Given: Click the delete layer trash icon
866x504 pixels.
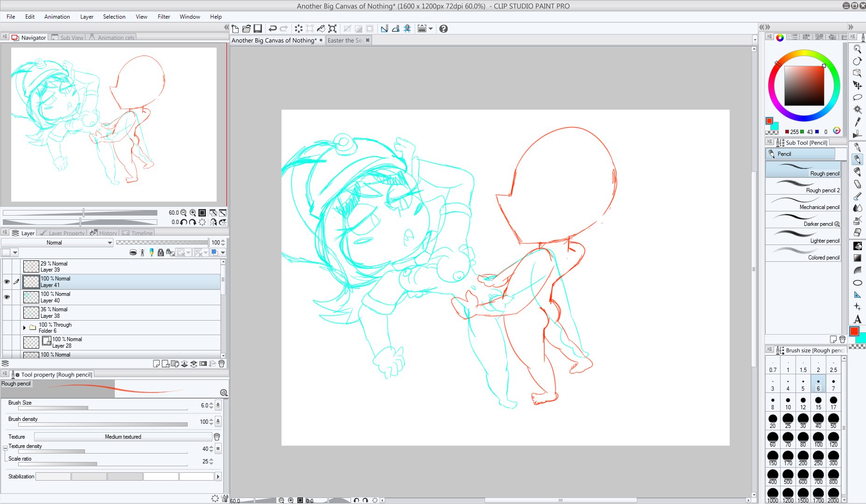Looking at the screenshot, I should point(222,364).
